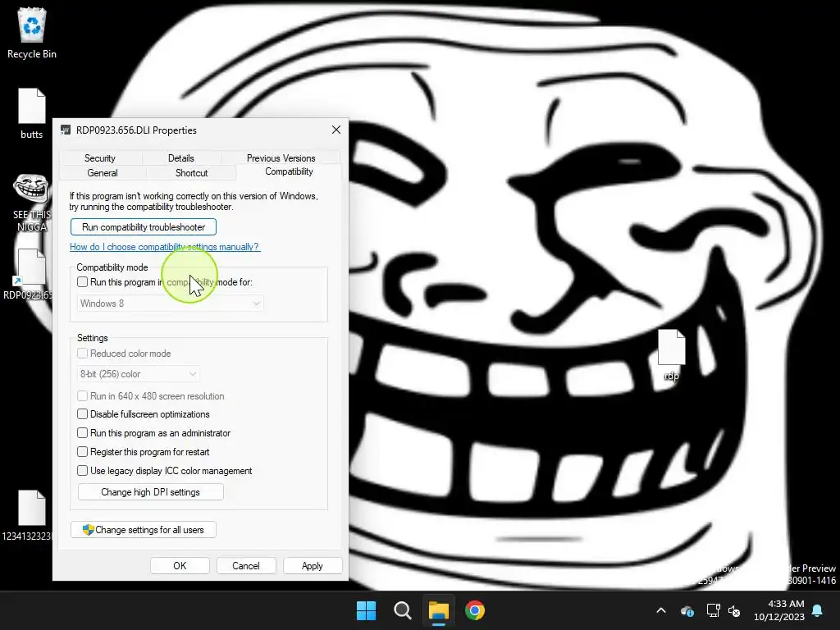Open the Windows Start menu
The height and width of the screenshot is (630, 840).
(367, 610)
